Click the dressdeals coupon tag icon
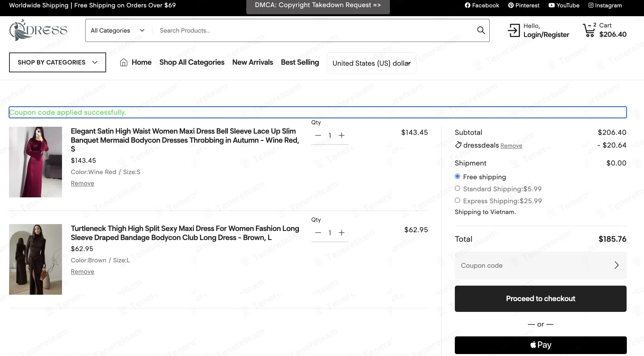The height and width of the screenshot is (356, 644). pos(458,145)
